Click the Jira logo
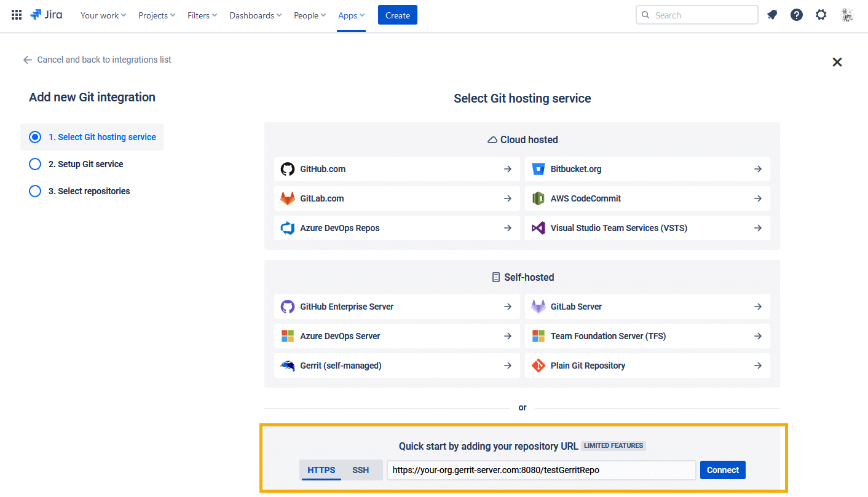This screenshot has width=868, height=497. click(46, 15)
